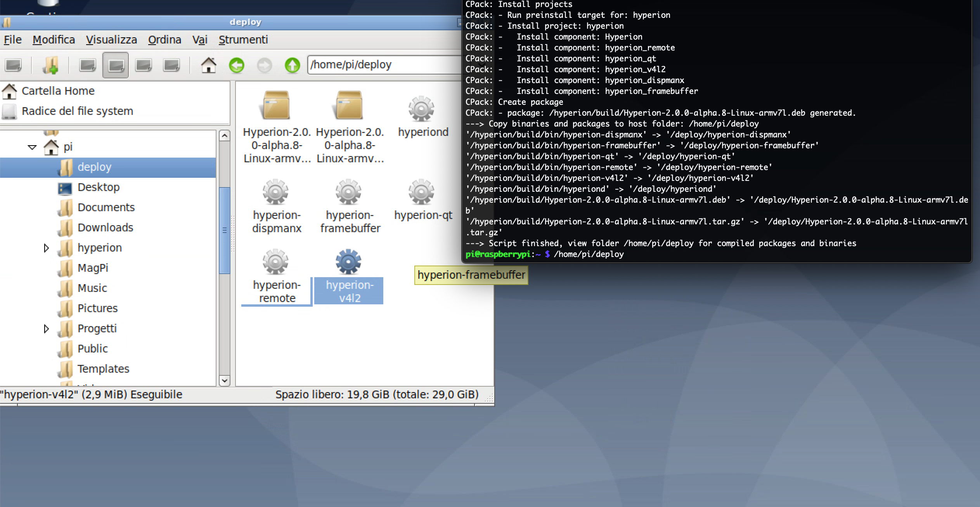
Task: Click the Spazio libero: 19,8 GiB status text
Action: [377, 395]
